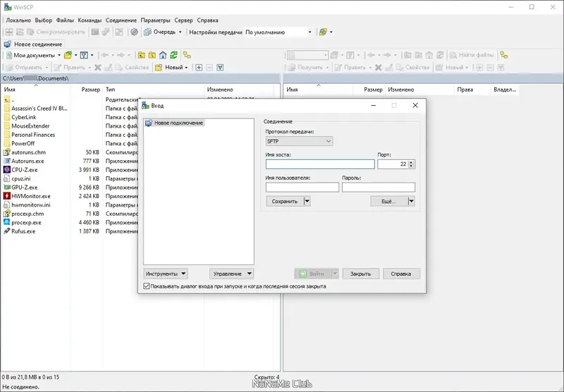Toggle the Показывать диалог входа checkbox
564x392 pixels.
[x=147, y=286]
